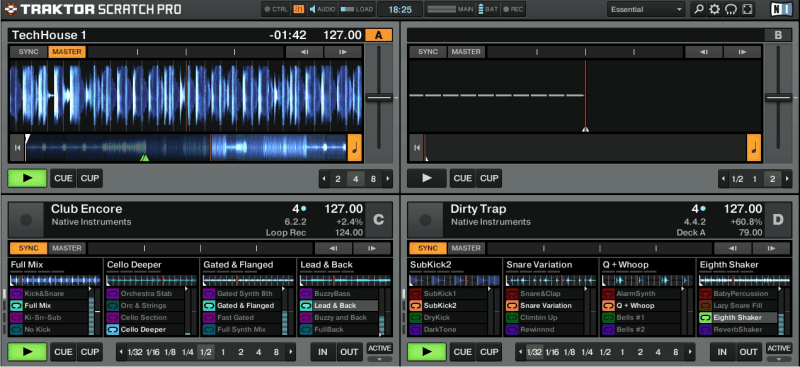Click the BAT battery indicator
Screen dimensions: 800x367
click(x=489, y=9)
